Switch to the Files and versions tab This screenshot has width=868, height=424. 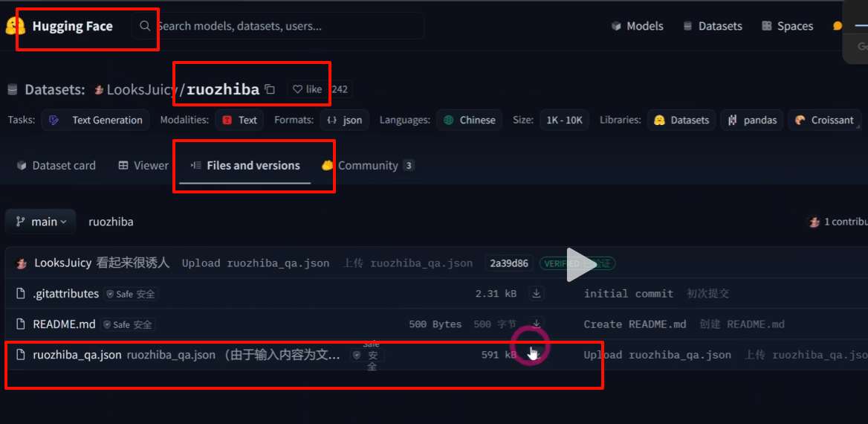tap(245, 165)
